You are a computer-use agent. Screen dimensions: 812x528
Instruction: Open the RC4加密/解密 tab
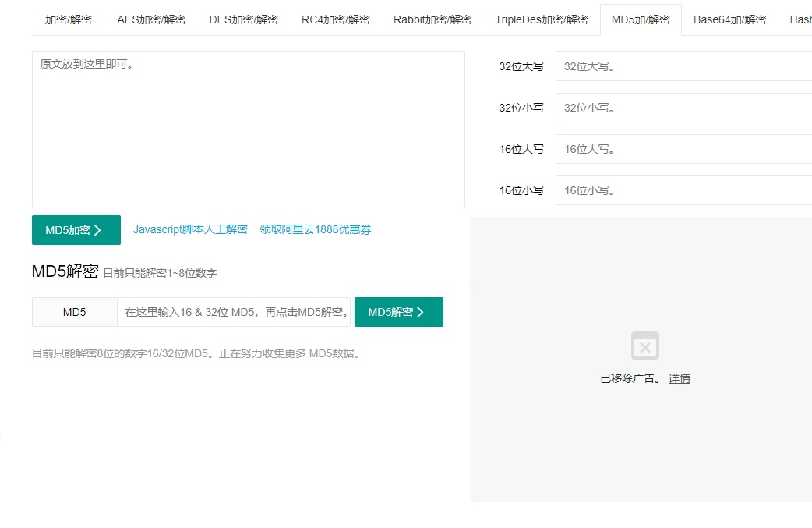coord(336,19)
